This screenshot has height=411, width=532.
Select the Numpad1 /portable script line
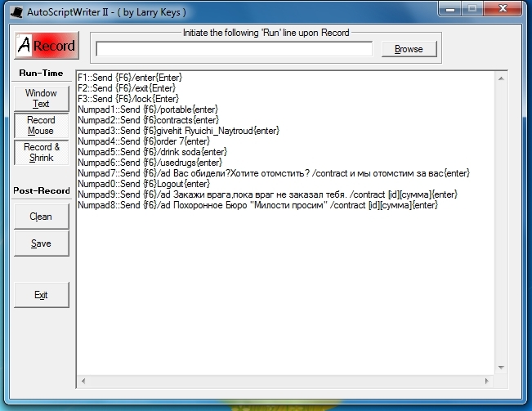(x=148, y=109)
